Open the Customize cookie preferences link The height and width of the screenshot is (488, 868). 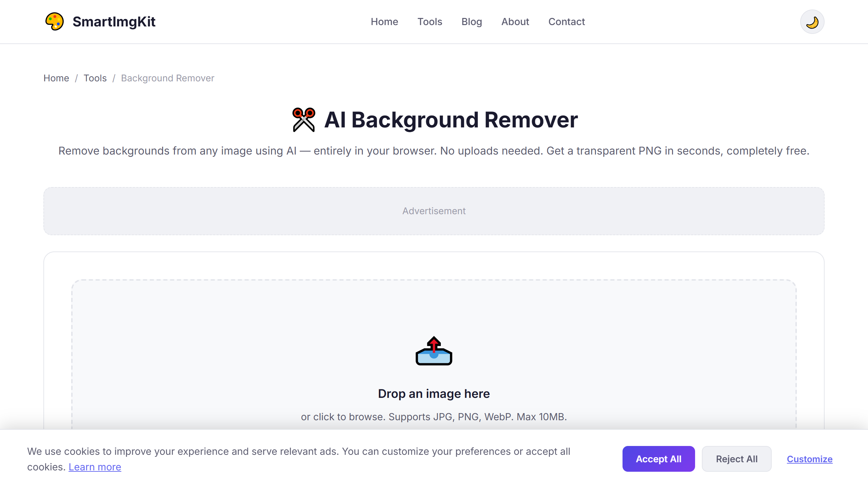(x=809, y=459)
